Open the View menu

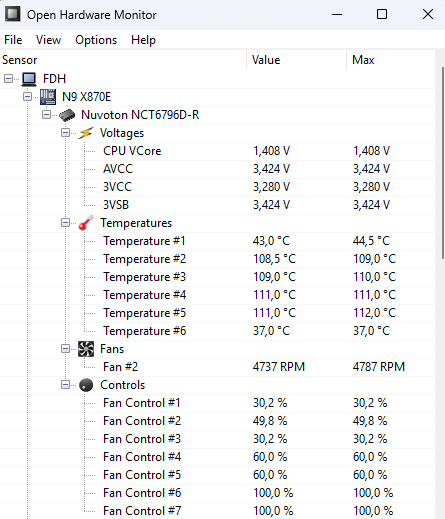[48, 40]
